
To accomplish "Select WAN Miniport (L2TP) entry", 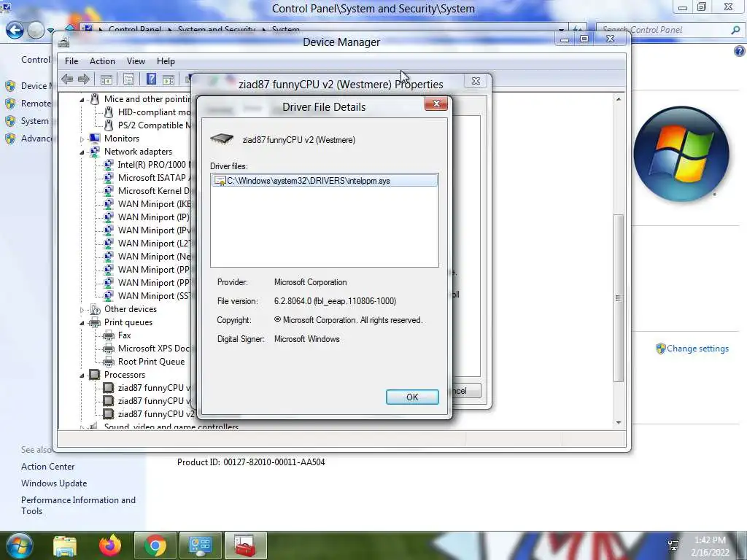I will 154,244.
